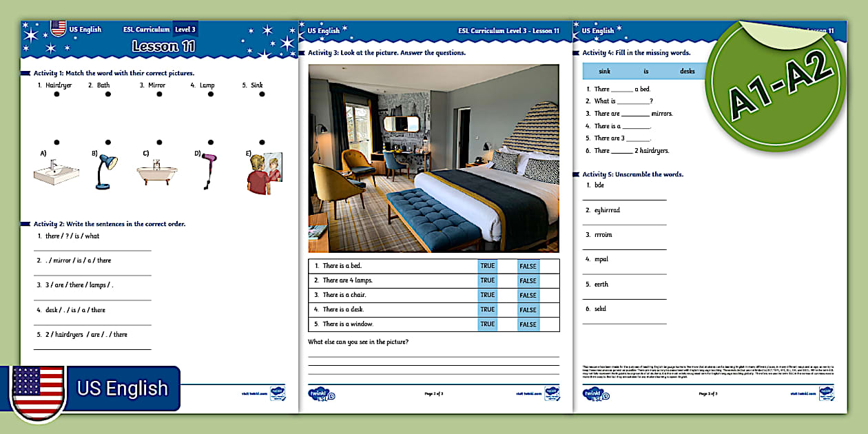Select FALSE for 'There are 4 lamps'
The image size is (868, 434).
[x=528, y=281]
